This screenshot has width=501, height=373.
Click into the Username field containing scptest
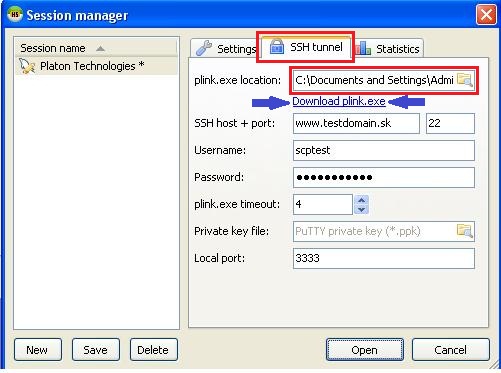[x=384, y=150]
